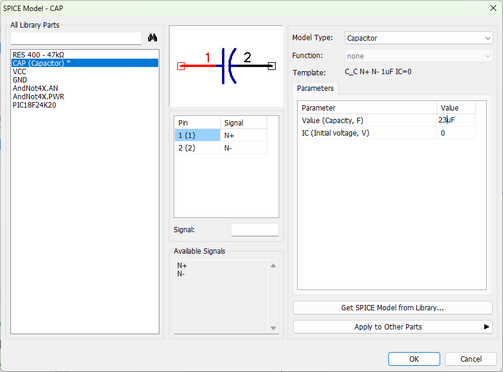Select RES 400 - 47kΩ in parts list

(85, 55)
